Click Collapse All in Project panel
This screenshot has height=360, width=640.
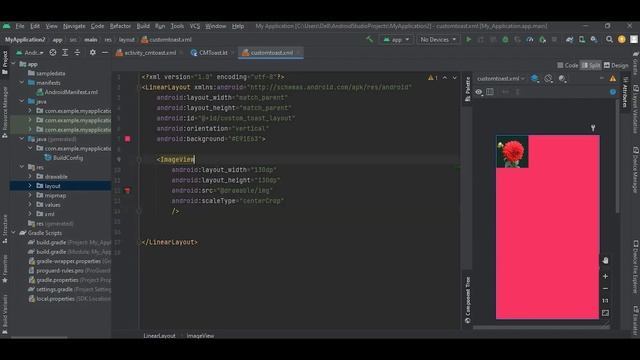77,53
